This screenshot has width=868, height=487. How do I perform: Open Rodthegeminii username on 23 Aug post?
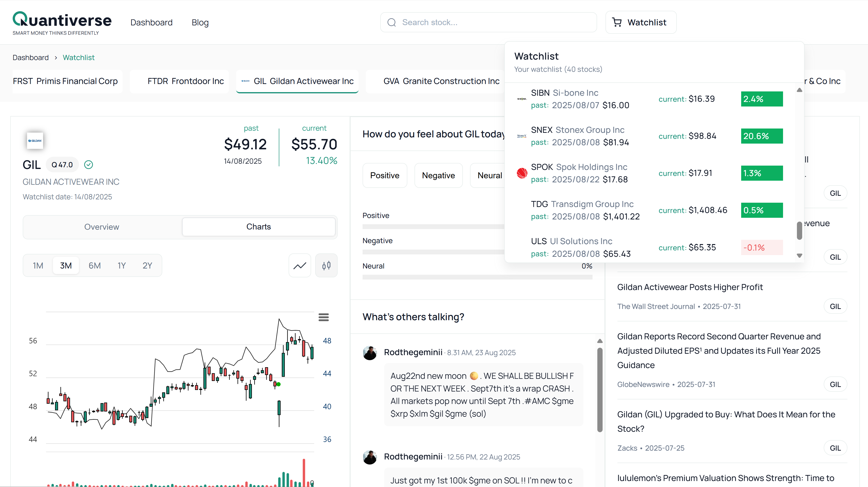(413, 353)
